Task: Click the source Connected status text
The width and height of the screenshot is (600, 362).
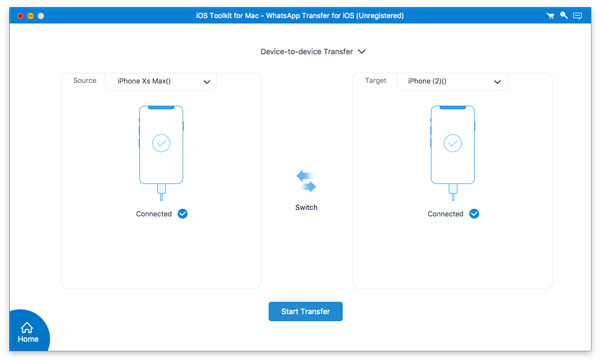Action: [x=154, y=214]
